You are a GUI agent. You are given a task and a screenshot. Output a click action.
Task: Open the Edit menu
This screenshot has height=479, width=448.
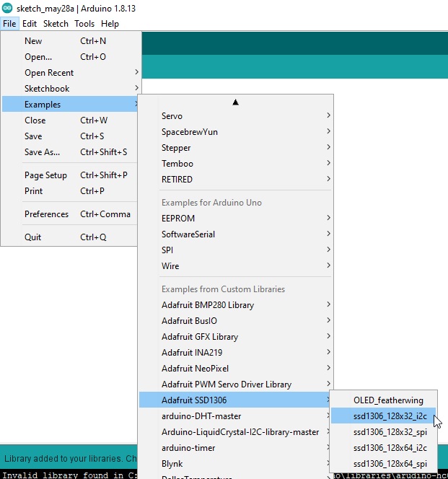coord(30,24)
